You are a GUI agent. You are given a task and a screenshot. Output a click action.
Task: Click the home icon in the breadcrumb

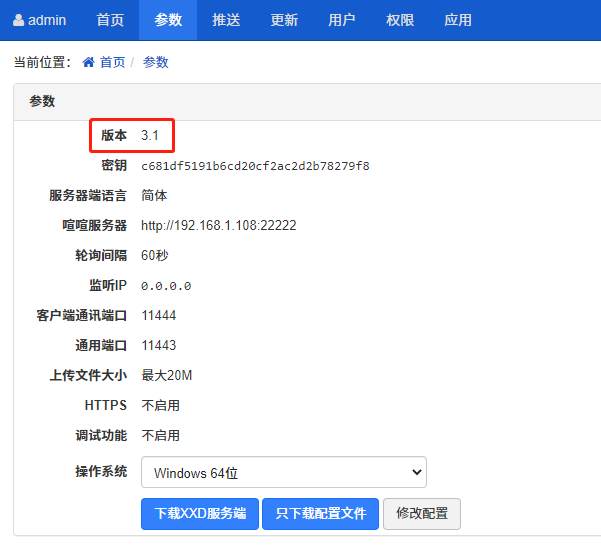(89, 62)
